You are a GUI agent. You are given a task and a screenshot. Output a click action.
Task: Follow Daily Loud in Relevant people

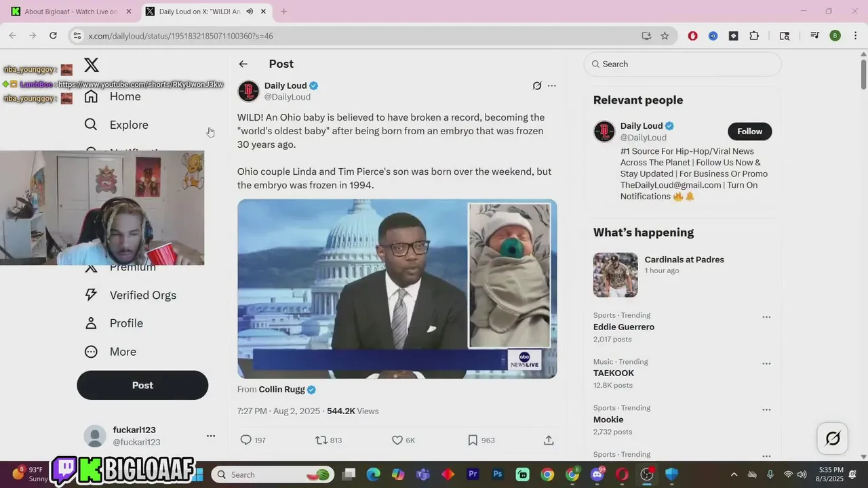coord(750,131)
